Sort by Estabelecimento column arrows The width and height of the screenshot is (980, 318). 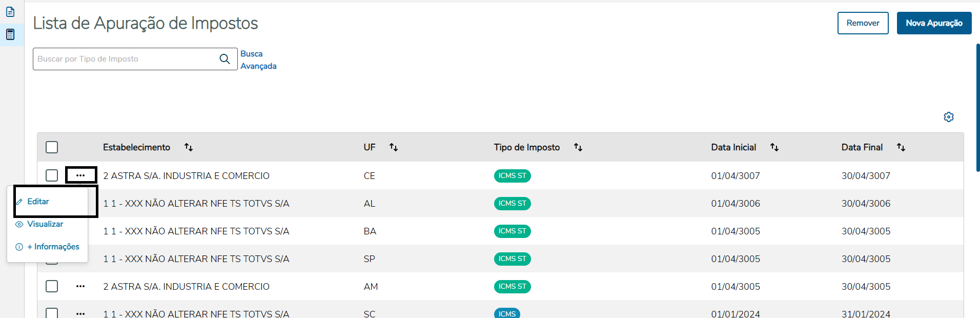coord(189,147)
